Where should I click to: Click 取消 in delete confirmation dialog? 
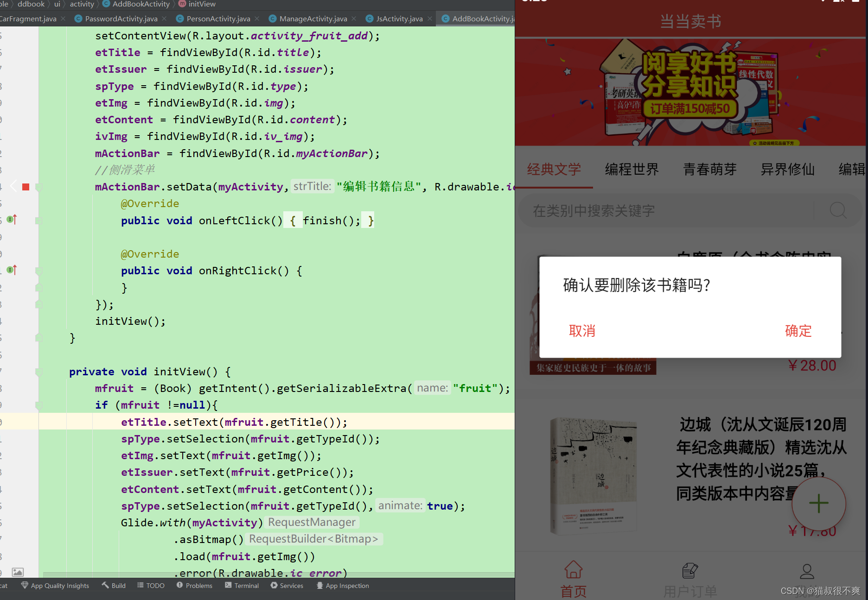point(582,331)
